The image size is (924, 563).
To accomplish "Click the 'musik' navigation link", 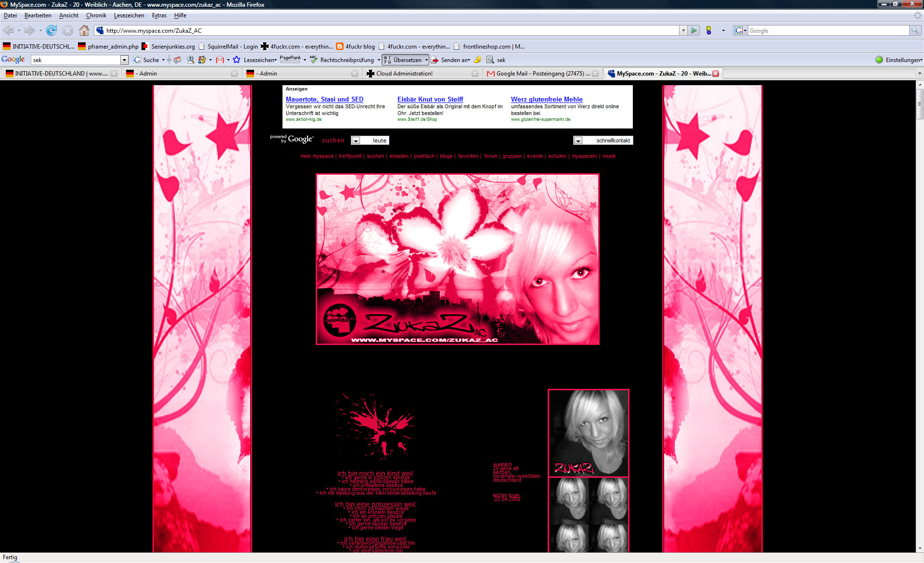I will point(609,156).
